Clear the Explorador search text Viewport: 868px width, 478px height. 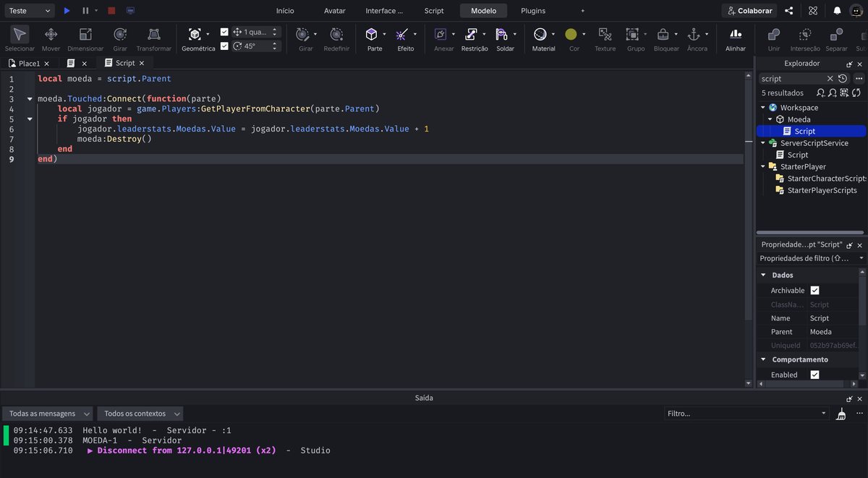pyautogui.click(x=830, y=78)
